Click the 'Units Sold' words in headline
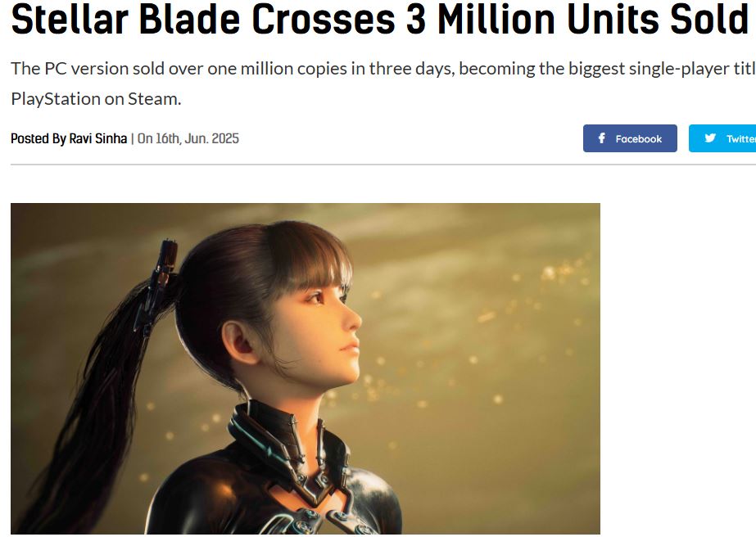 click(x=659, y=20)
